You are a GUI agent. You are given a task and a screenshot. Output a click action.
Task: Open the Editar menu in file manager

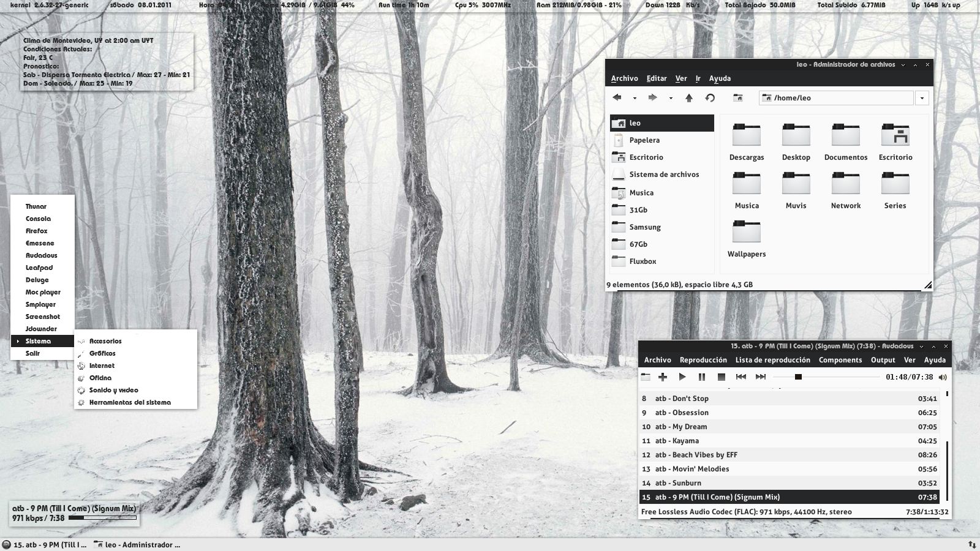[657, 78]
